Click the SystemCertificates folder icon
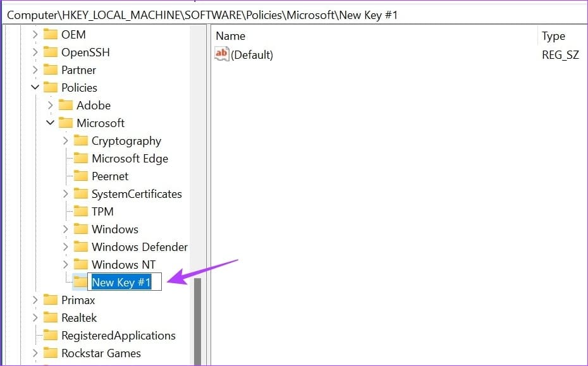 tap(81, 193)
